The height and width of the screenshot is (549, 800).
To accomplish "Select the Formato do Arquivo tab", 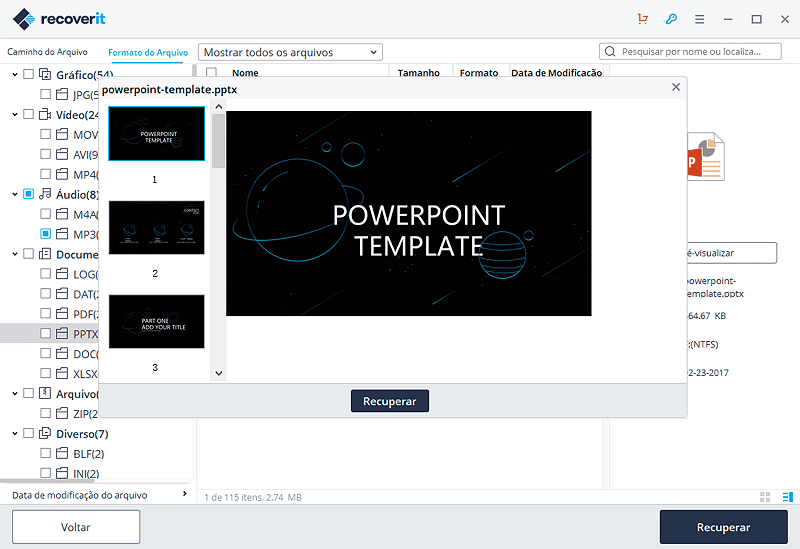I will [x=148, y=53].
